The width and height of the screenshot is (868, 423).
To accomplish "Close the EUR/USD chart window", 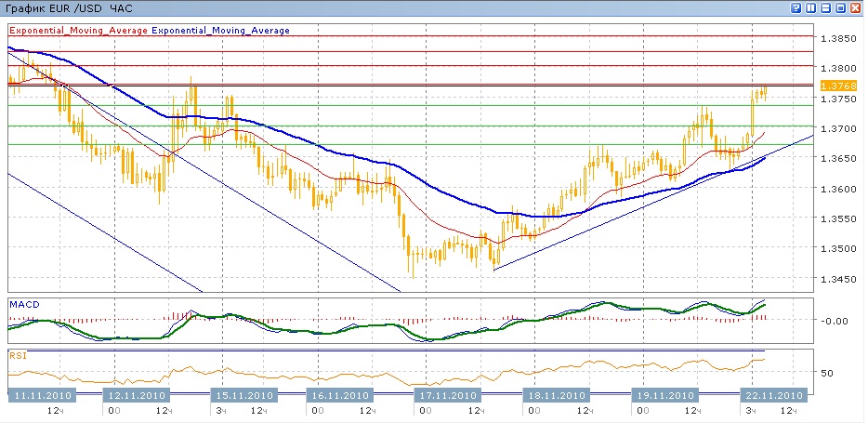I will click(856, 7).
